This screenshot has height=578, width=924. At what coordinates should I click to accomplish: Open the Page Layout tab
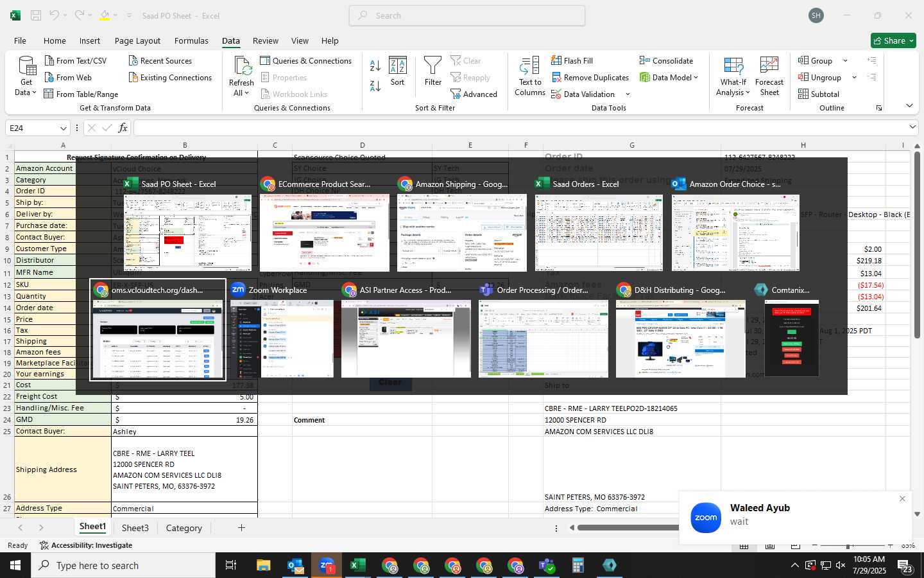click(137, 40)
